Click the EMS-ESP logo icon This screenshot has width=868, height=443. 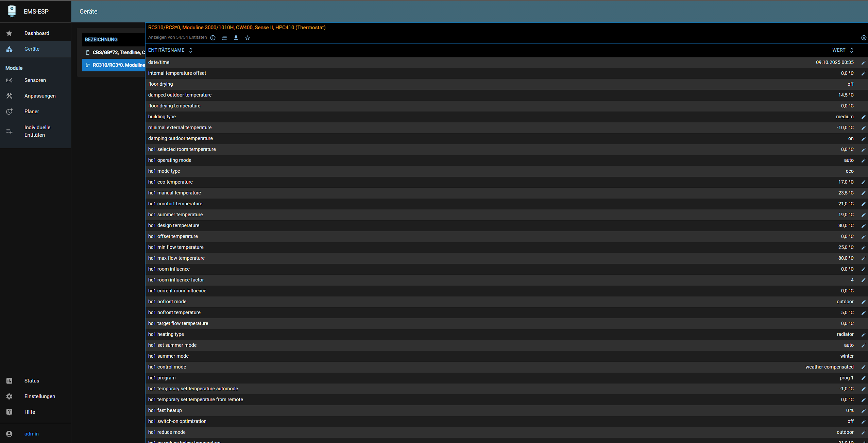12,11
